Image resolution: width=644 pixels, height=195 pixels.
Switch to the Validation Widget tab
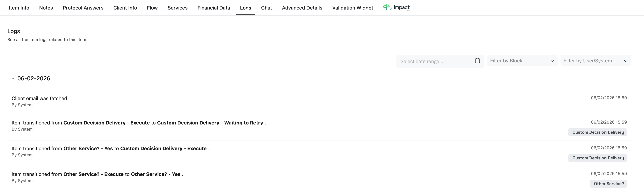(352, 8)
